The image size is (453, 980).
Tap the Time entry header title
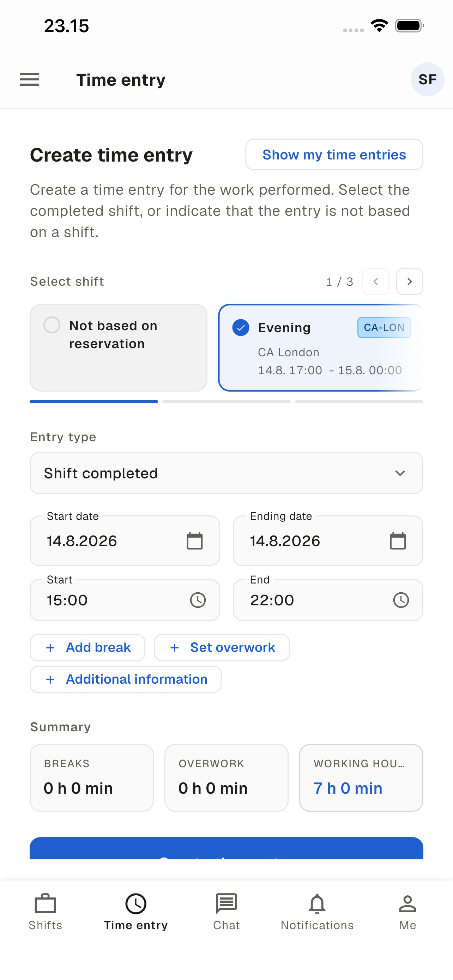click(x=121, y=79)
